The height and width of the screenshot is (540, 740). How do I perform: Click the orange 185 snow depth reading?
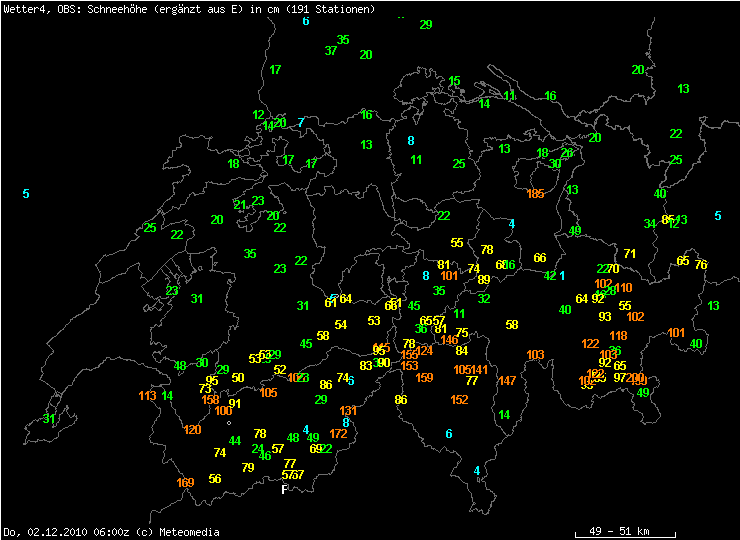click(535, 194)
